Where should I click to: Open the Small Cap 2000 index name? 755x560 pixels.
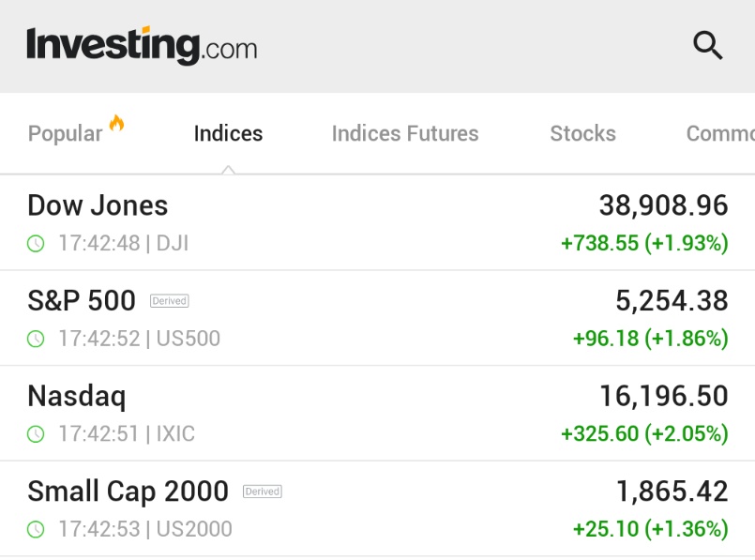coord(128,492)
